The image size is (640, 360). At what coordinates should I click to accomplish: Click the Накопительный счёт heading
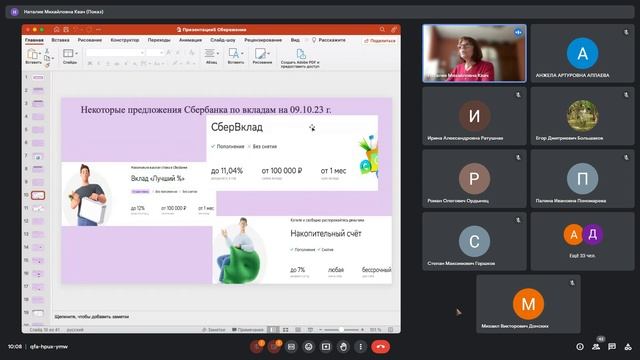(x=326, y=233)
